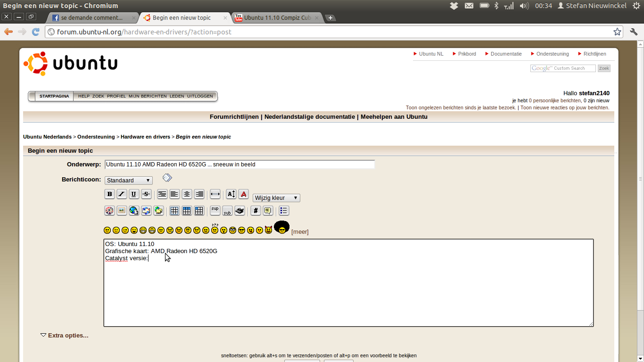644x362 pixels.
Task: Click the [meer] smileys link
Action: tap(300, 232)
